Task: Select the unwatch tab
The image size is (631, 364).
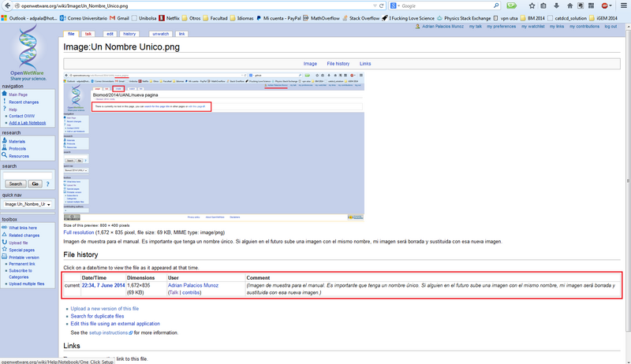Action: (x=160, y=35)
